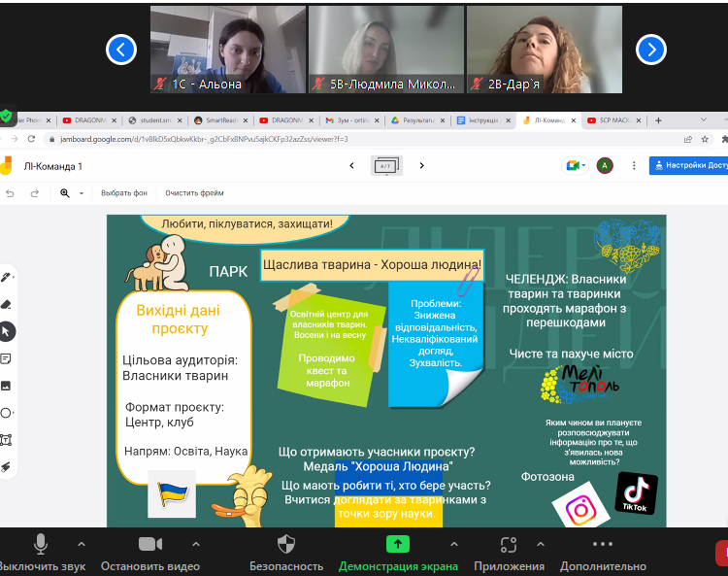Expand the frame bar showing 4/7

(x=386, y=166)
